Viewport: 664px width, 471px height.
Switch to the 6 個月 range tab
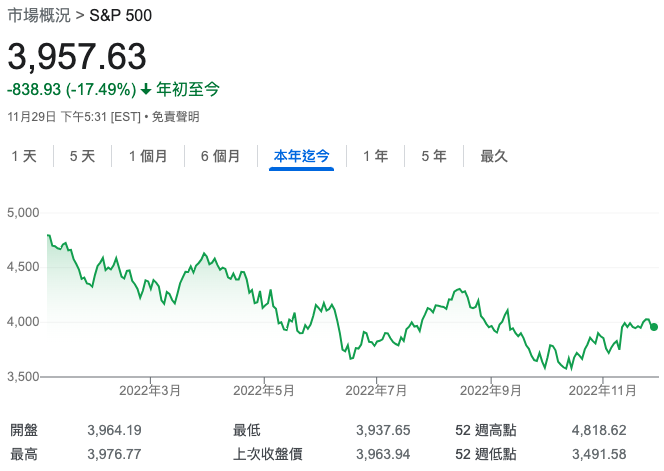pyautogui.click(x=220, y=156)
